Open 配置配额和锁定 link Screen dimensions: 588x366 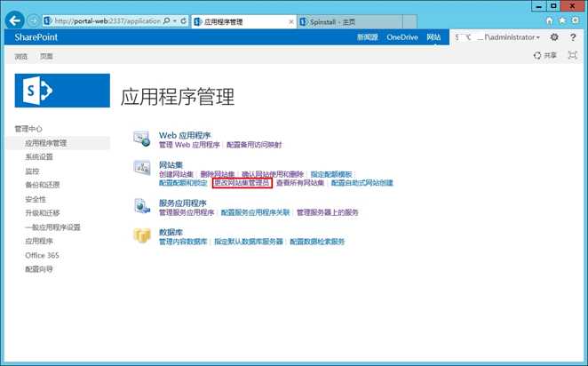click(183, 183)
